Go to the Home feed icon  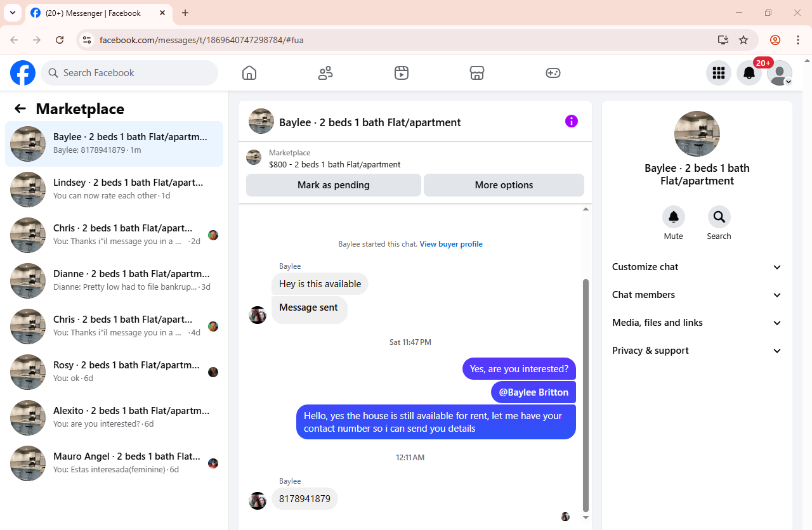click(249, 73)
